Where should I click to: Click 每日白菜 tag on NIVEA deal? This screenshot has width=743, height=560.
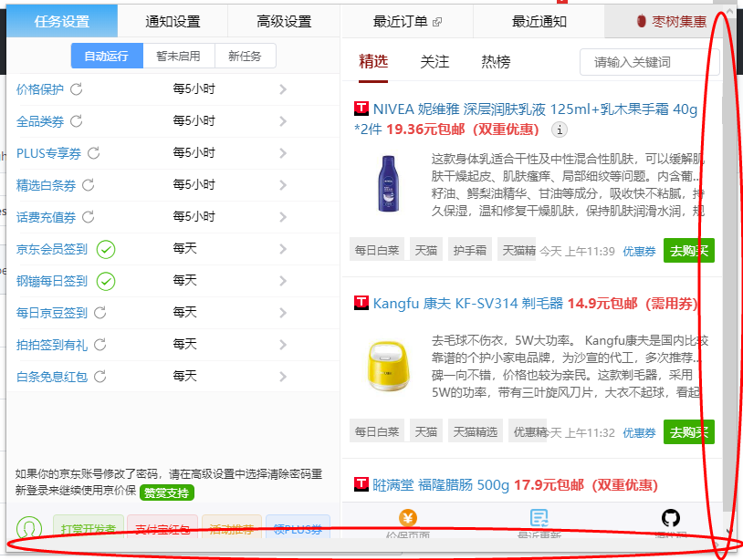pos(377,250)
